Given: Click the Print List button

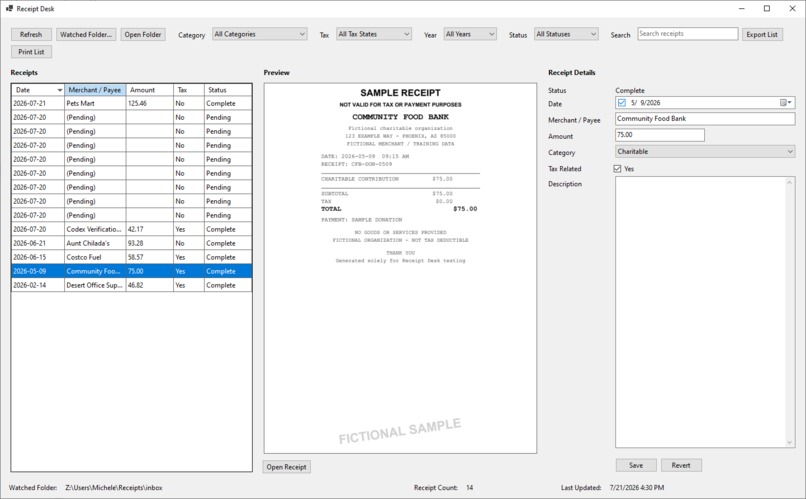Looking at the screenshot, I should (31, 52).
